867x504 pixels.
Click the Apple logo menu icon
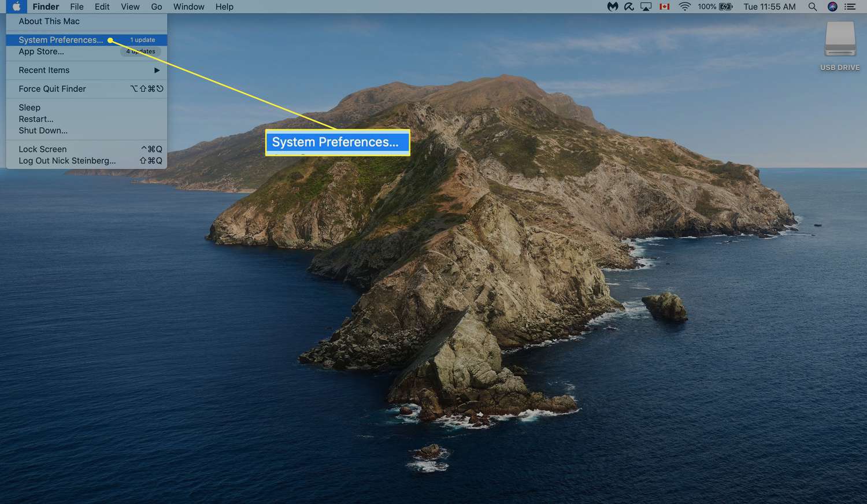[x=16, y=7]
